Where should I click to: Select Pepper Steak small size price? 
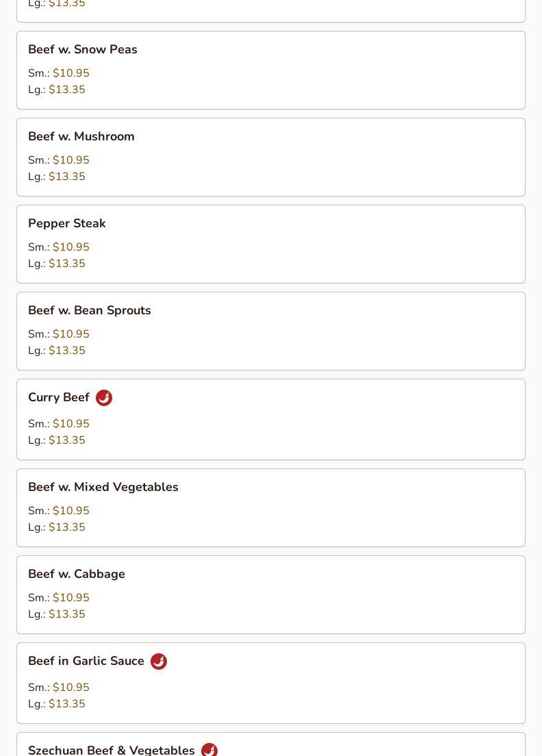[x=71, y=247]
